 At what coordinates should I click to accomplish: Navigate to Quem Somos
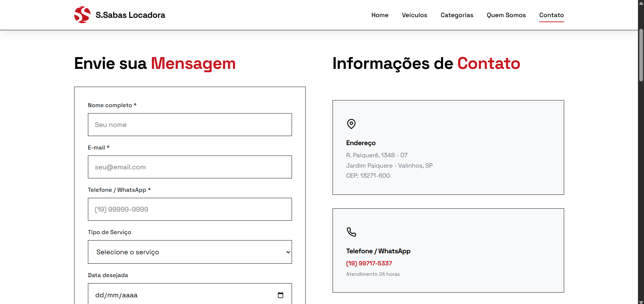506,15
